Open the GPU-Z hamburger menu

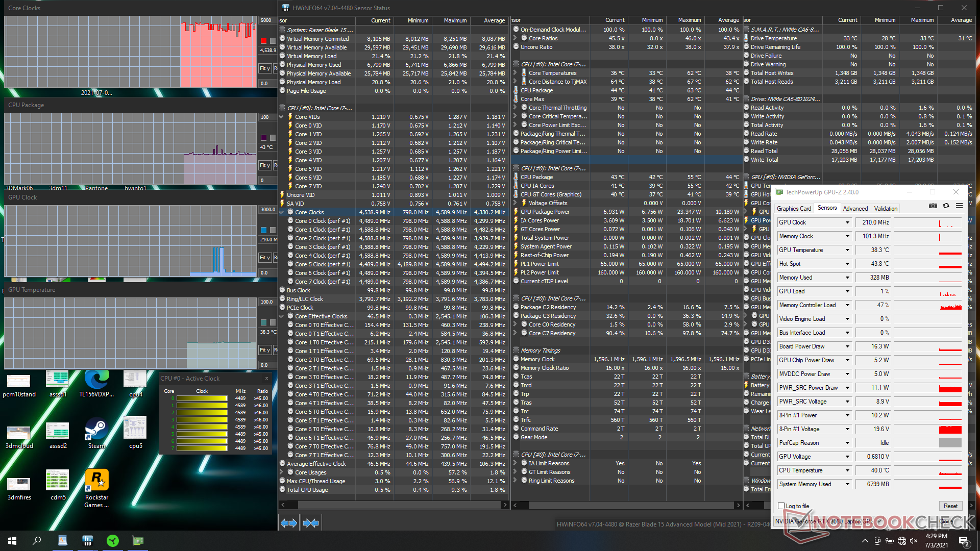click(x=959, y=206)
